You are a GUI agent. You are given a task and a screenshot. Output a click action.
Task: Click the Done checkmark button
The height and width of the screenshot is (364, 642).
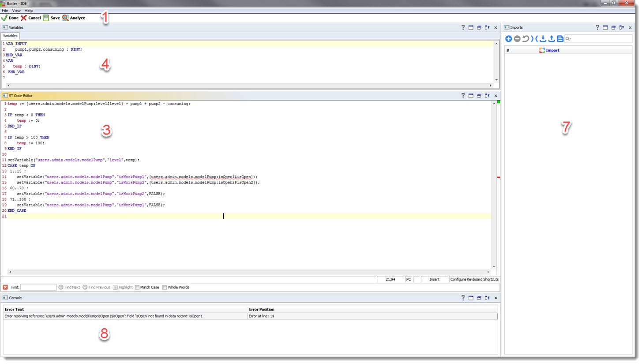pos(10,18)
